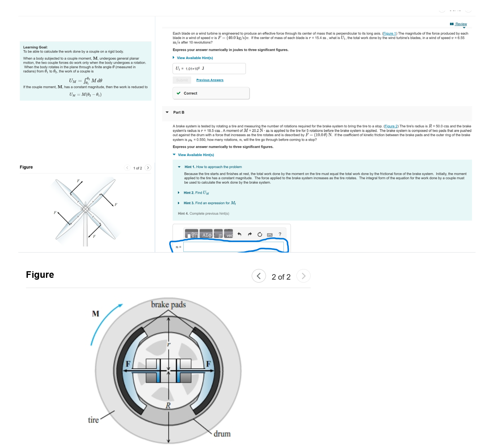
Task: Go to previous figure in large 2 of 2 pager
Action: coord(259,276)
